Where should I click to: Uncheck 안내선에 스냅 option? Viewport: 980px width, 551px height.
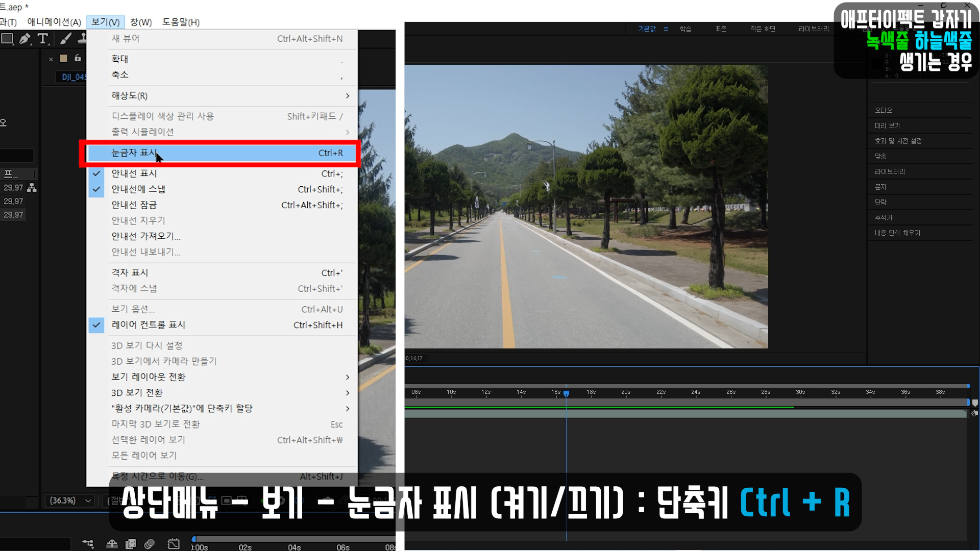click(138, 189)
